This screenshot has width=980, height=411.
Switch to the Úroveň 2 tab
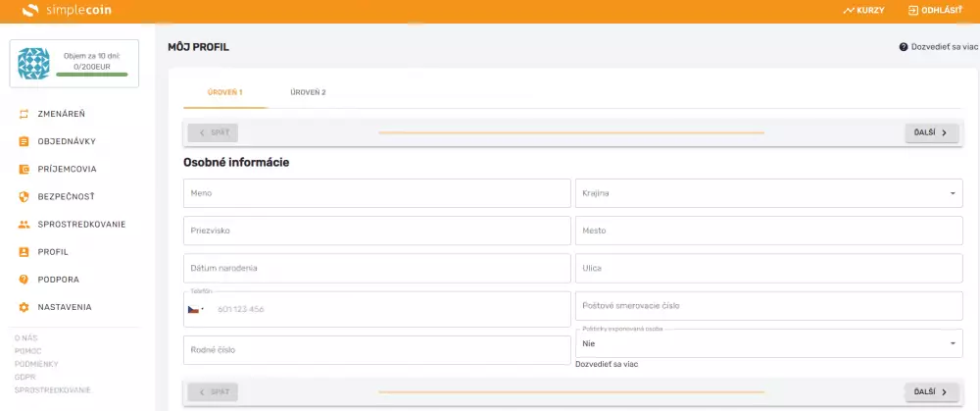coord(308,92)
